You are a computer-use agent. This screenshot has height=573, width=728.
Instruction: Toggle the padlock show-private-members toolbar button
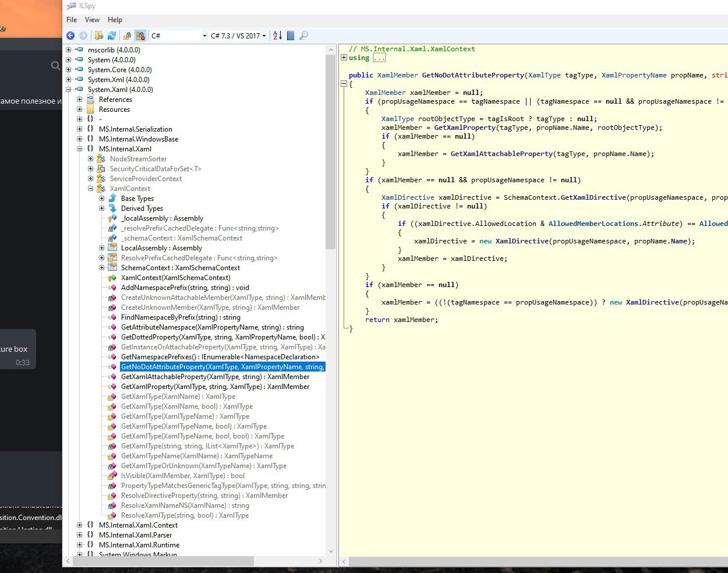127,36
